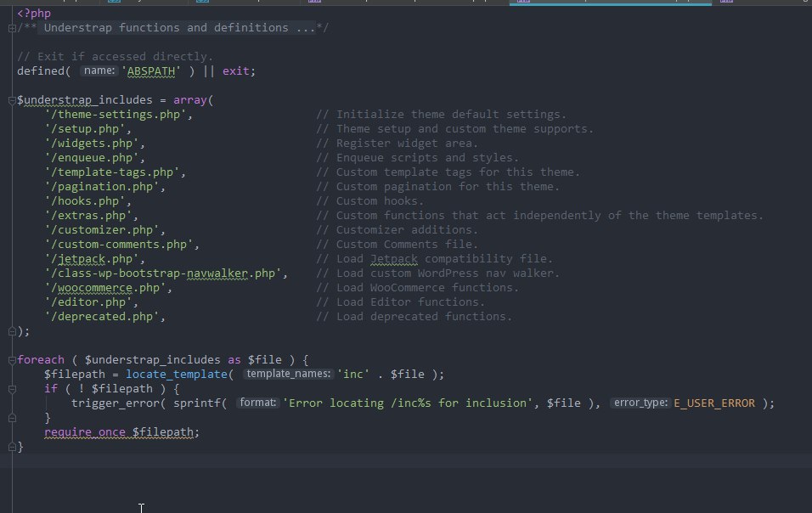
Task: Click the 'ABSPATH' string
Action: coord(150,70)
